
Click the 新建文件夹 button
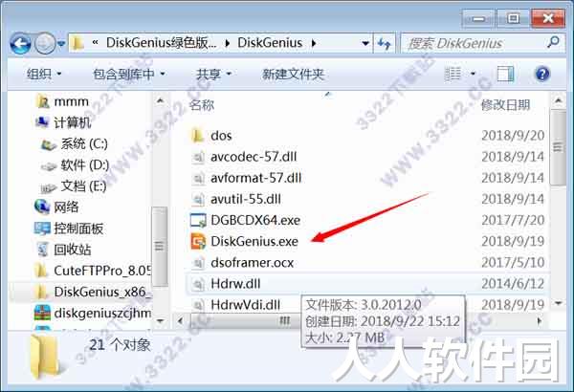pyautogui.click(x=293, y=75)
